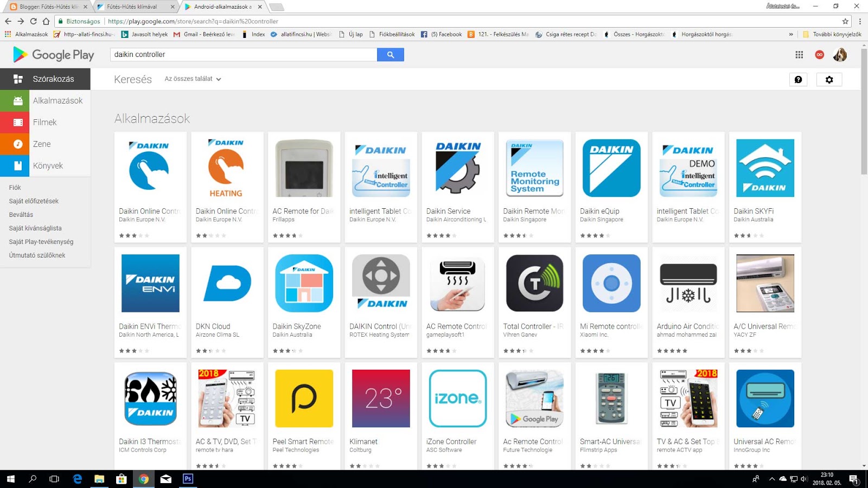
Task: Open Daikin SKYFi wifi house icon
Action: (x=765, y=168)
